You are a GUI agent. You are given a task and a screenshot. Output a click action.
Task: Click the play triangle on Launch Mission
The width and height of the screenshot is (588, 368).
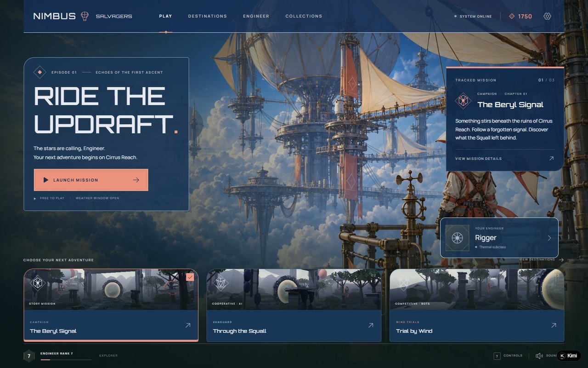[x=46, y=180]
